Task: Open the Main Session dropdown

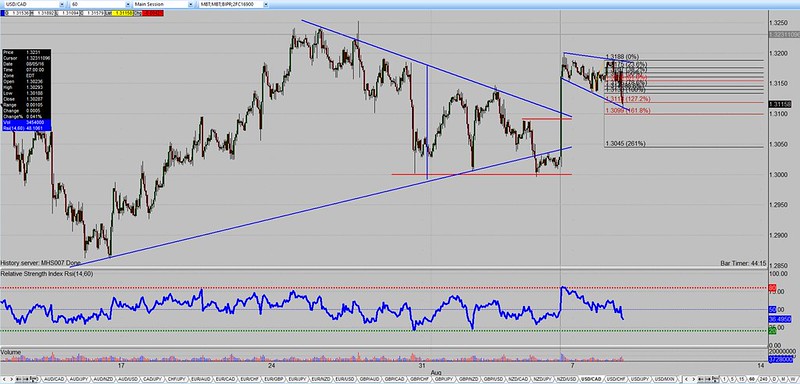Action: [190, 4]
